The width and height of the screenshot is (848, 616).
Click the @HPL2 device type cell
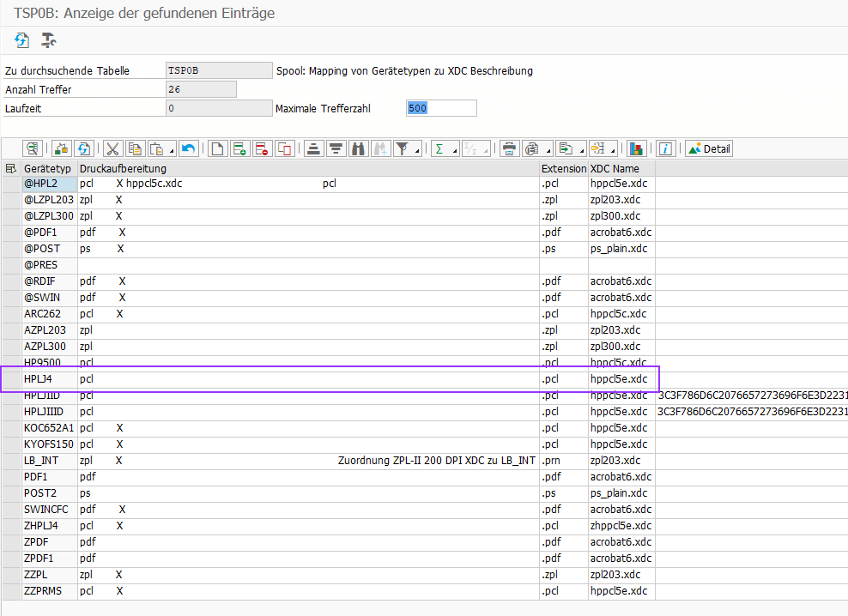click(50, 184)
